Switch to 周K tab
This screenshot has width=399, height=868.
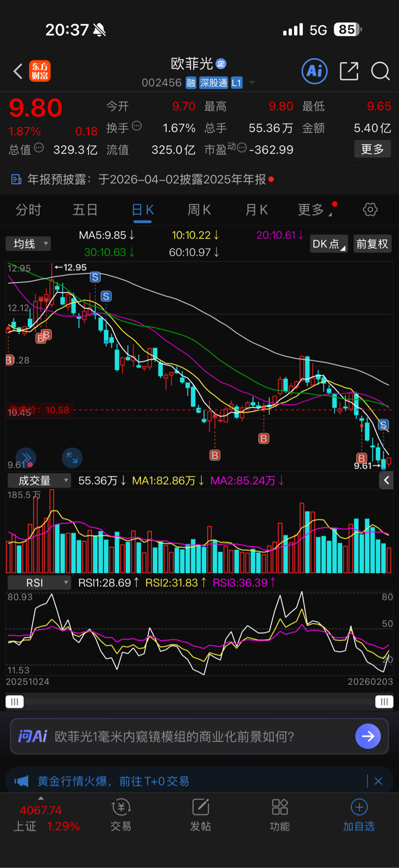click(199, 210)
